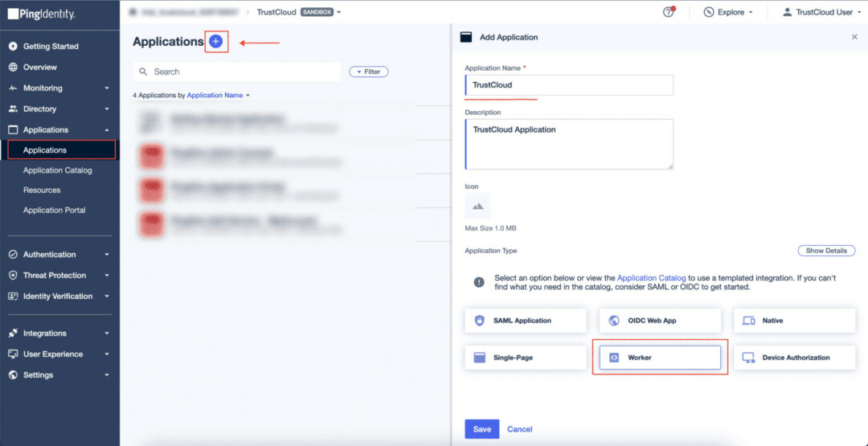The image size is (868, 446).
Task: Focus the Application Name input field
Action: (x=569, y=85)
